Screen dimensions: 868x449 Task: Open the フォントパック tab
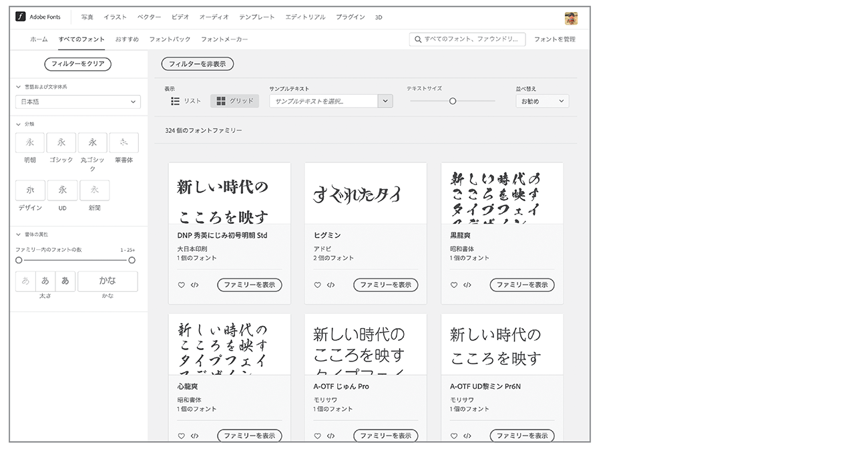point(170,39)
